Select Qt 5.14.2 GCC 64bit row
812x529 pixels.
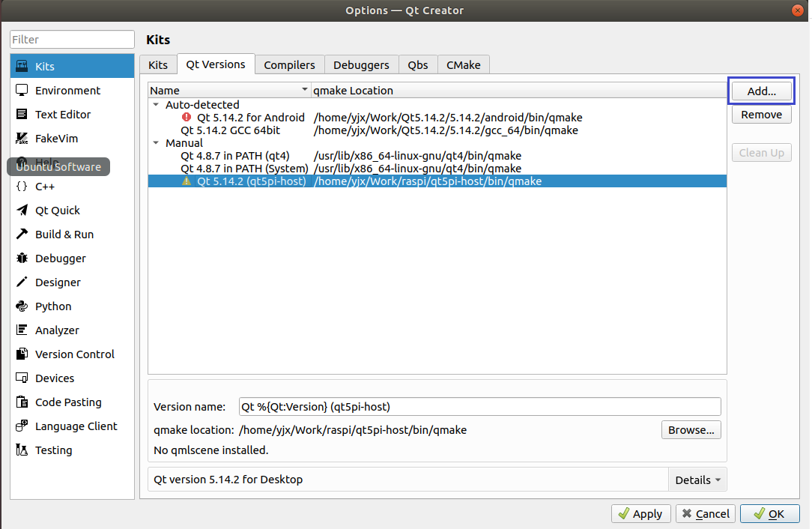point(437,130)
